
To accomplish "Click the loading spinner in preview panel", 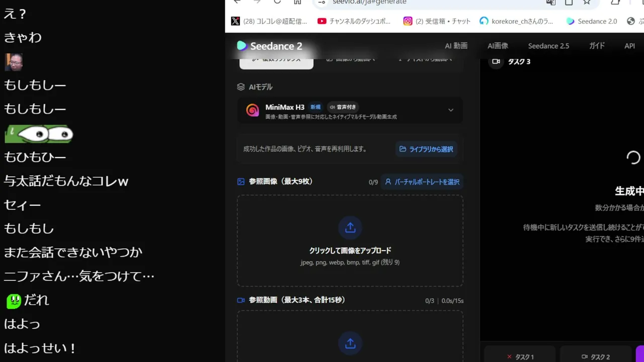I will (x=633, y=158).
